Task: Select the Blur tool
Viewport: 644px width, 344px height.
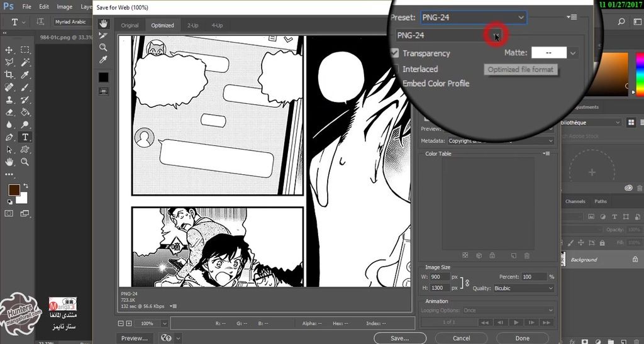Action: (x=9, y=125)
